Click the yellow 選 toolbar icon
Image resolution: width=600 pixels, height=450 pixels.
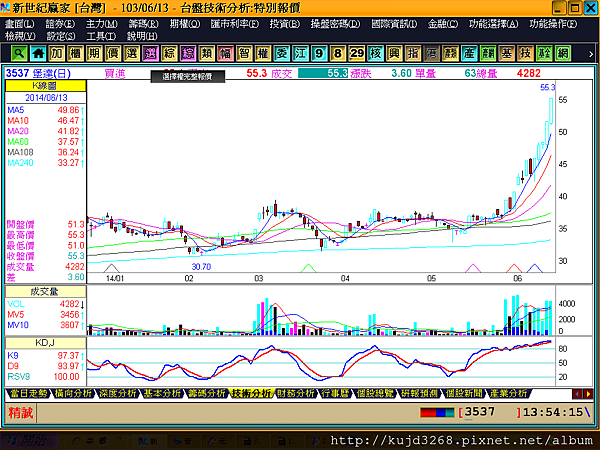(x=132, y=53)
